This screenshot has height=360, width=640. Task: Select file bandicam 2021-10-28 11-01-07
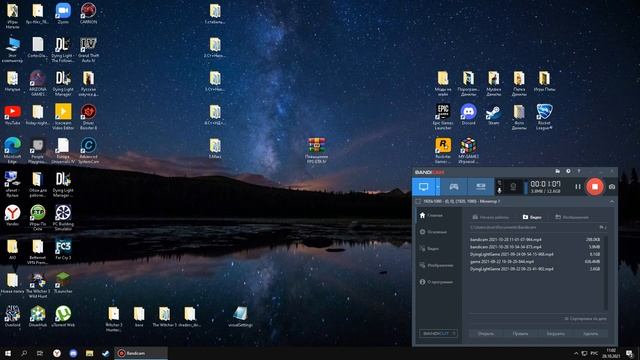pyautogui.click(x=535, y=240)
